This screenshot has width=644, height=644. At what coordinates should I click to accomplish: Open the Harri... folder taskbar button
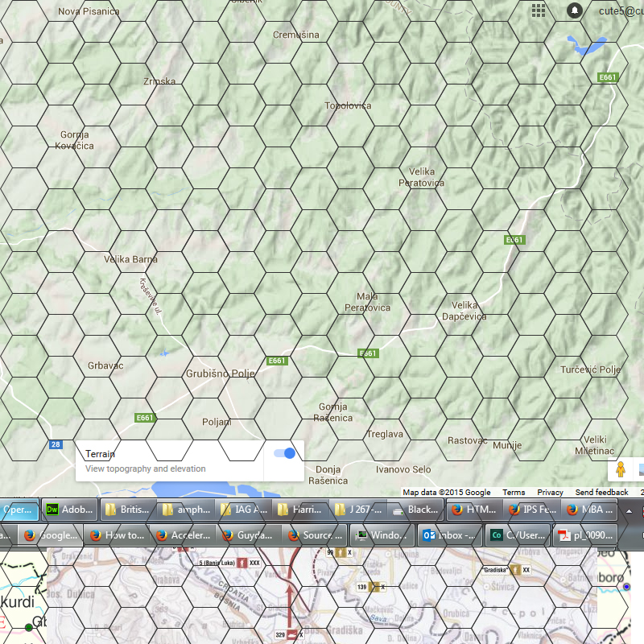pyautogui.click(x=301, y=510)
